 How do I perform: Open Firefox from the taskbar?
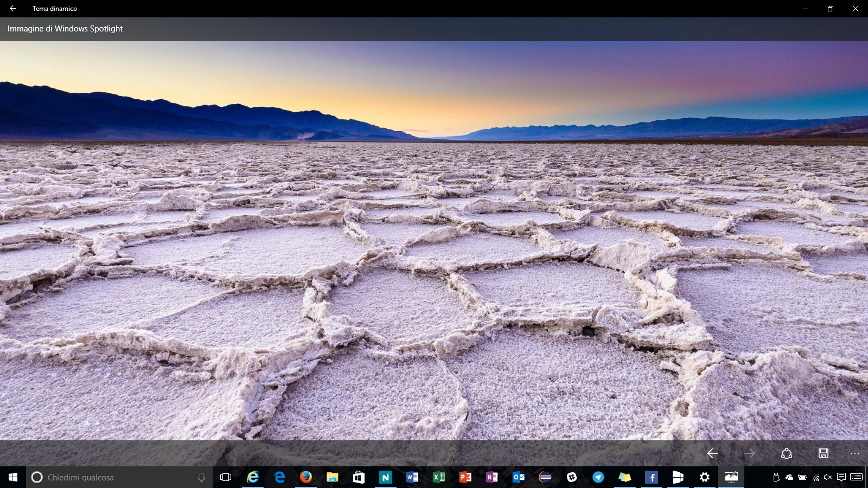click(x=306, y=477)
